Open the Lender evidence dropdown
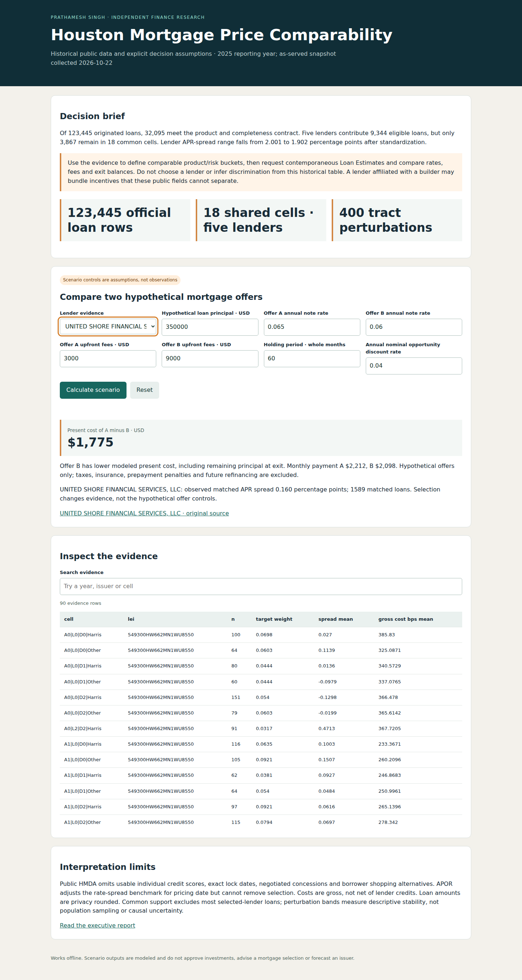Viewport: 522px width, 980px height. (x=108, y=326)
